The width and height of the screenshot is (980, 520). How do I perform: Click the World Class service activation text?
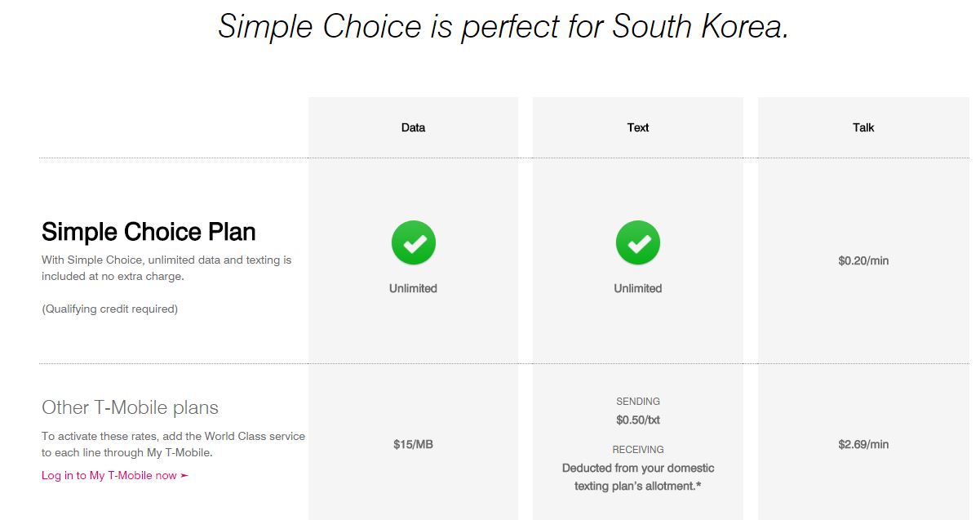[173, 444]
